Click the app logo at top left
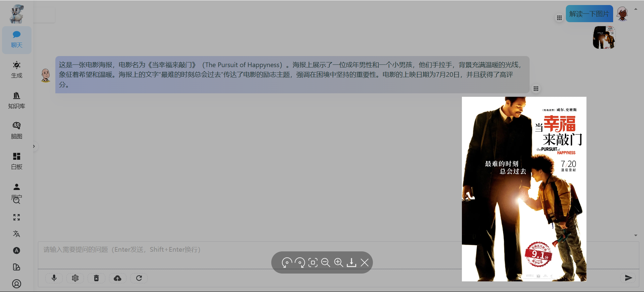The width and height of the screenshot is (644, 292). [x=16, y=14]
